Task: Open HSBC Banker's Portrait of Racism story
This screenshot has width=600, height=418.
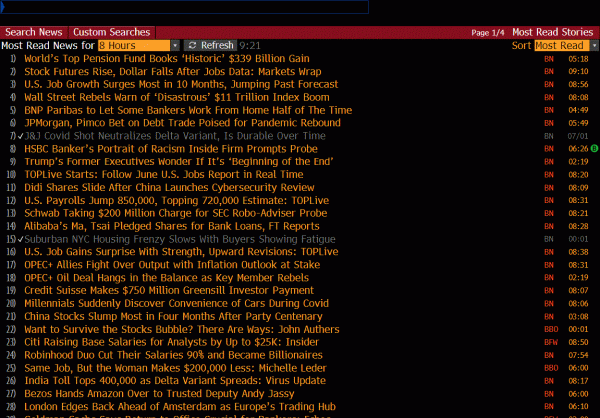Action: 171,149
